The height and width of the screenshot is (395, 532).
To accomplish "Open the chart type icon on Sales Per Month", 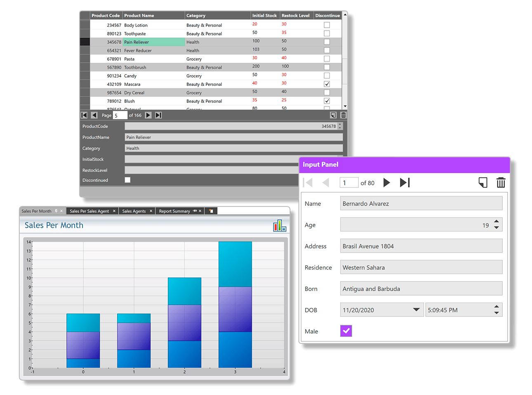I will coord(279,225).
